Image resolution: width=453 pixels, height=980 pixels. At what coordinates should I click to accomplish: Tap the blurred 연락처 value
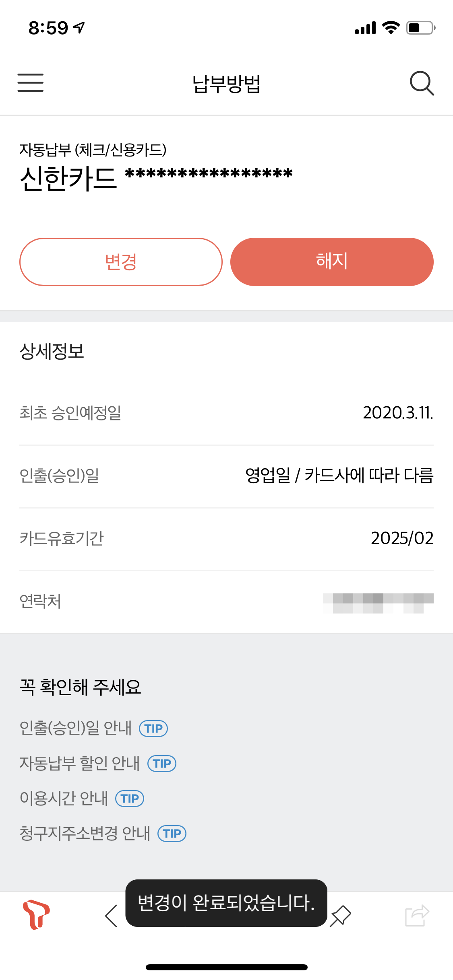pyautogui.click(x=378, y=603)
